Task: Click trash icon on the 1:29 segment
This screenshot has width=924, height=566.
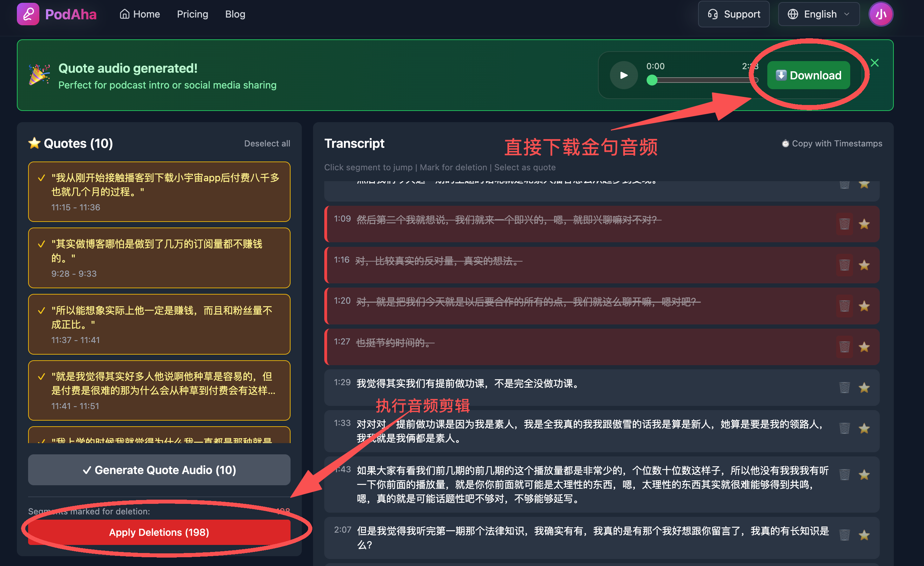Action: point(844,388)
